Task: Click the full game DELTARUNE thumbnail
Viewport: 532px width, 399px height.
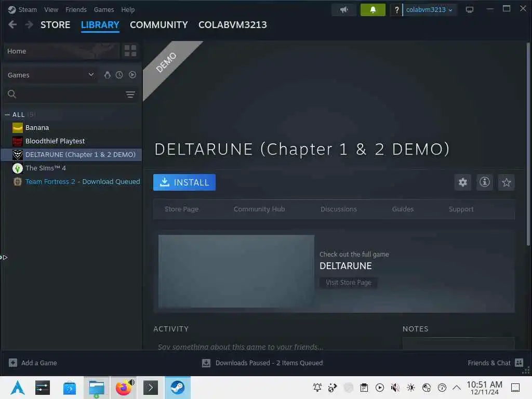Action: click(236, 271)
